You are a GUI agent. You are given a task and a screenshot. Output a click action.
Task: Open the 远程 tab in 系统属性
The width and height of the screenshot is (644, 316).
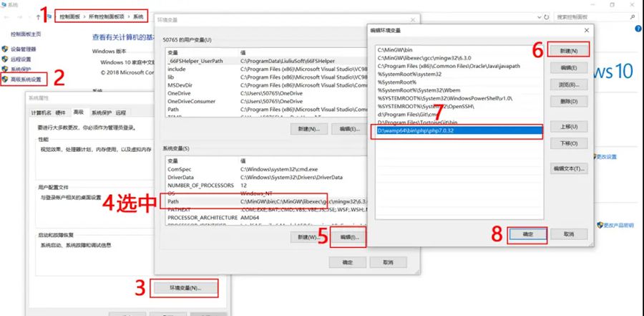tap(121, 112)
